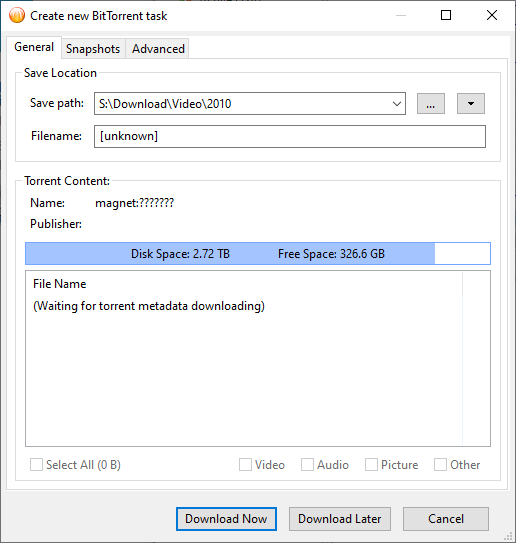Click the Download Now button

tap(226, 519)
